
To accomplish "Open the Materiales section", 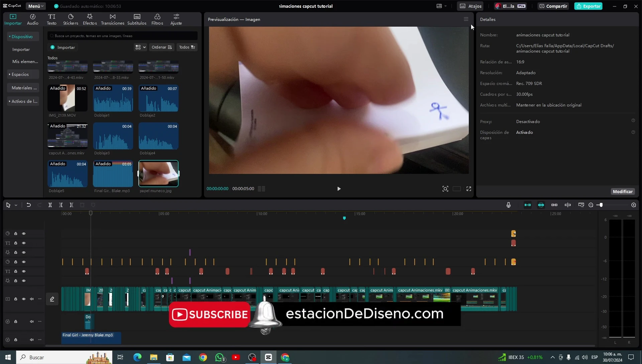I will point(23,88).
